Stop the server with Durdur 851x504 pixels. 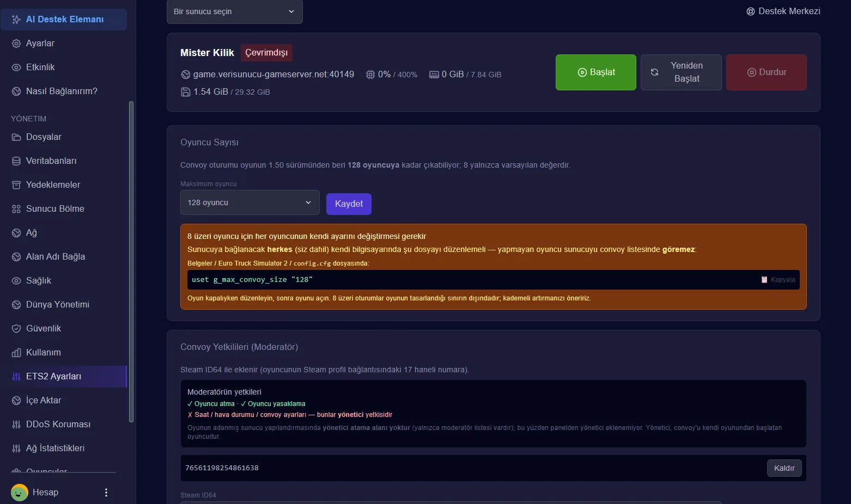click(x=767, y=72)
